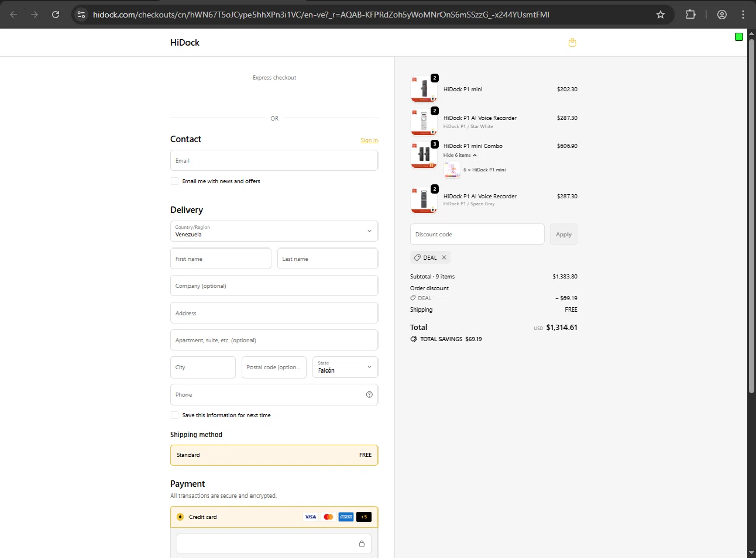Click the HiDock P1 mini Combo thumbnail
This screenshot has height=558, width=756.
point(424,155)
